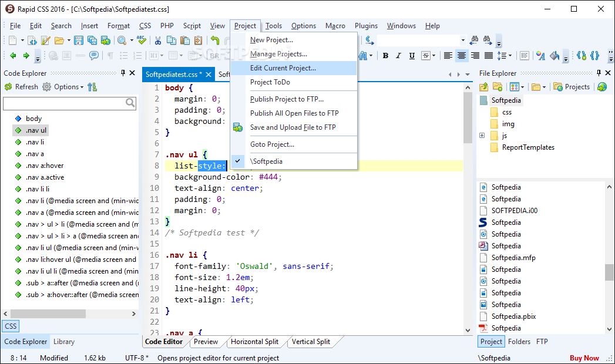The width and height of the screenshot is (615, 364).
Task: Select the .nav a:hover item in Code Explorer
Action: pos(45,166)
